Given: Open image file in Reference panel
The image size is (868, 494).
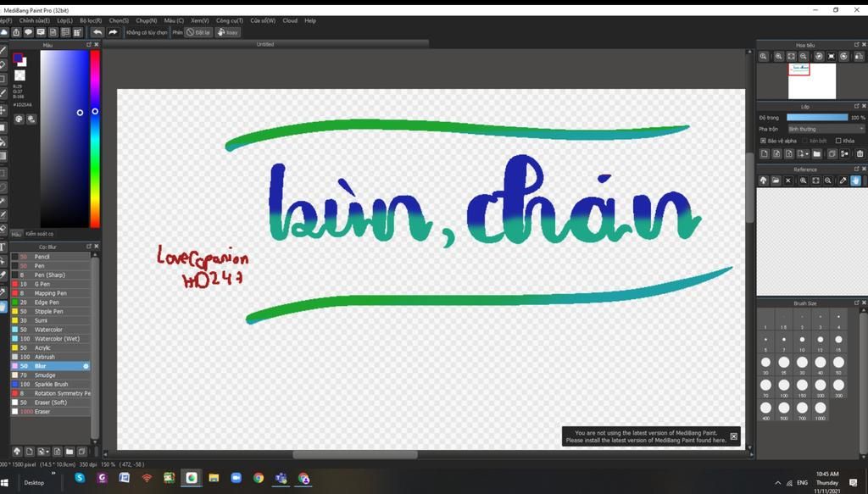Looking at the screenshot, I should (x=776, y=180).
